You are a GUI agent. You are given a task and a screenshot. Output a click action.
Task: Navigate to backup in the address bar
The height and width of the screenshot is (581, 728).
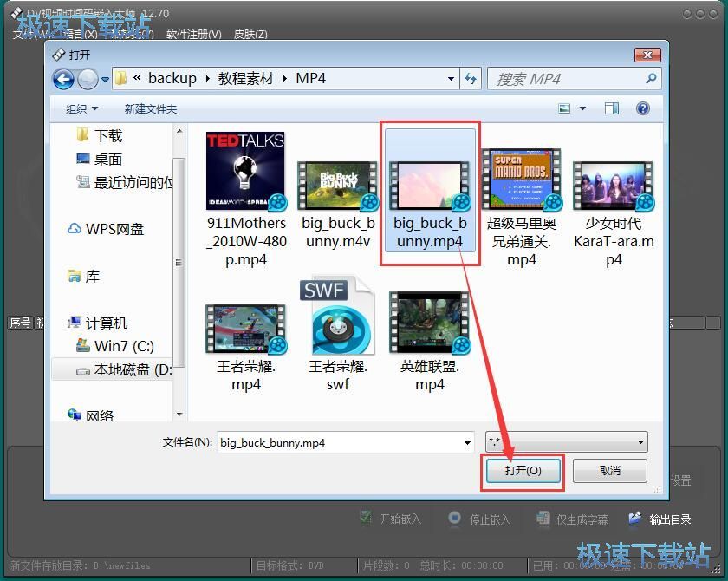(x=172, y=79)
